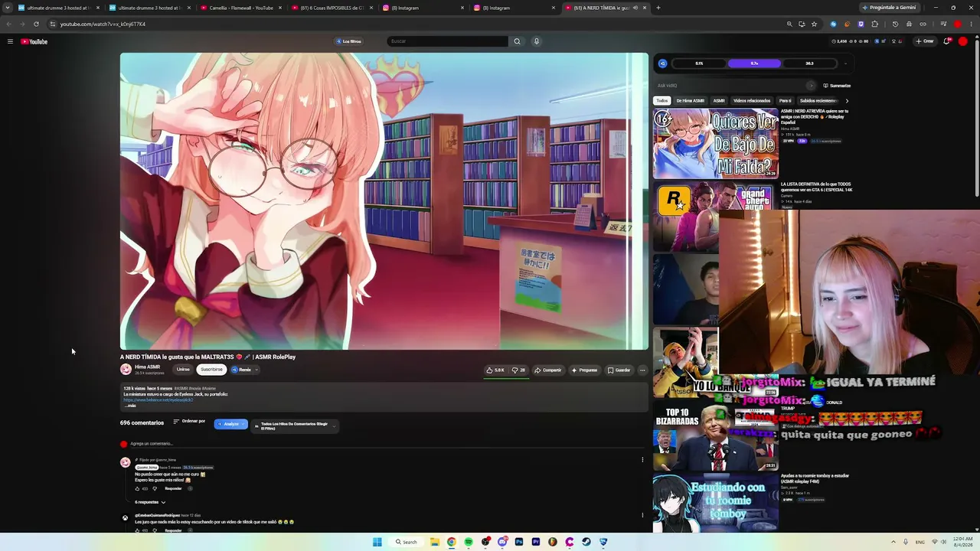Open Hima ASMR channel avatar below video
Image resolution: width=980 pixels, height=551 pixels.
(x=126, y=370)
